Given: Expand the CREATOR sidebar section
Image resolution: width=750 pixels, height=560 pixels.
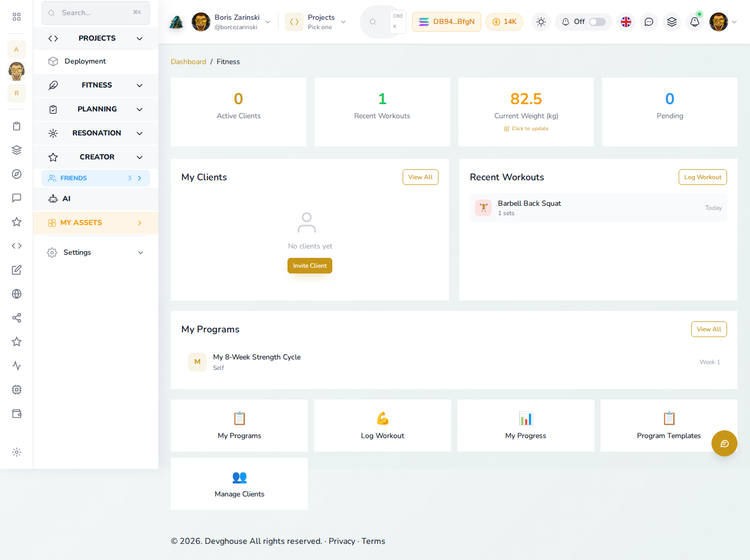Looking at the screenshot, I should click(x=96, y=157).
